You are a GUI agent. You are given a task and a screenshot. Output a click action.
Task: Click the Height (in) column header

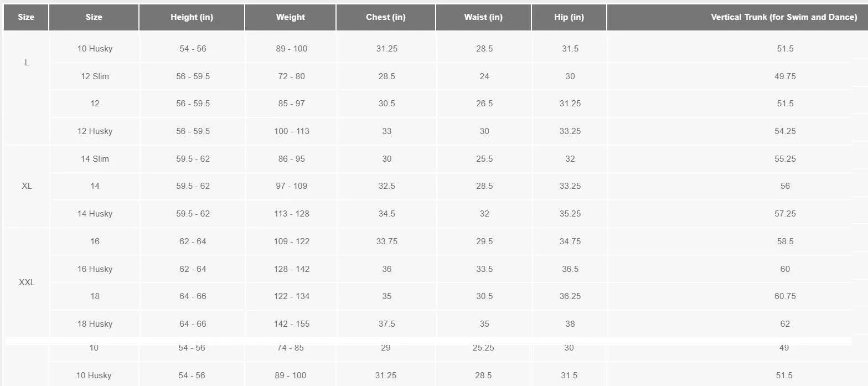(192, 17)
